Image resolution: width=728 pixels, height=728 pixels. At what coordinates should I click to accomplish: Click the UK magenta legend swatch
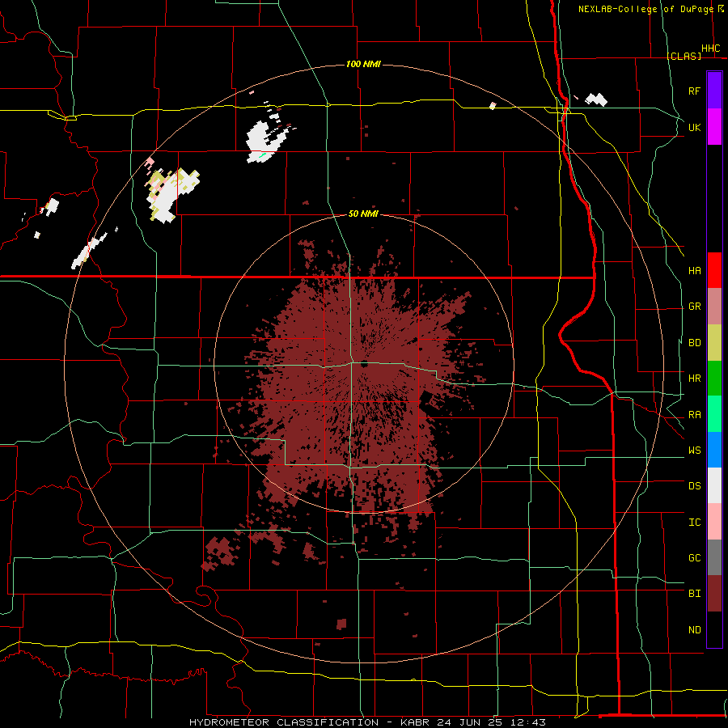pyautogui.click(x=714, y=127)
